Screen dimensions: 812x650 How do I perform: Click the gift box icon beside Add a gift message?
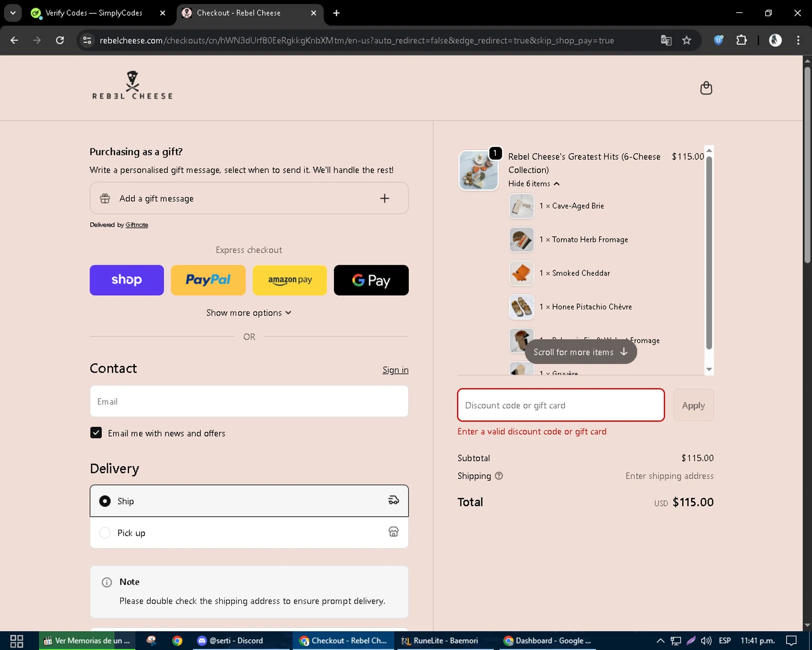(x=105, y=198)
